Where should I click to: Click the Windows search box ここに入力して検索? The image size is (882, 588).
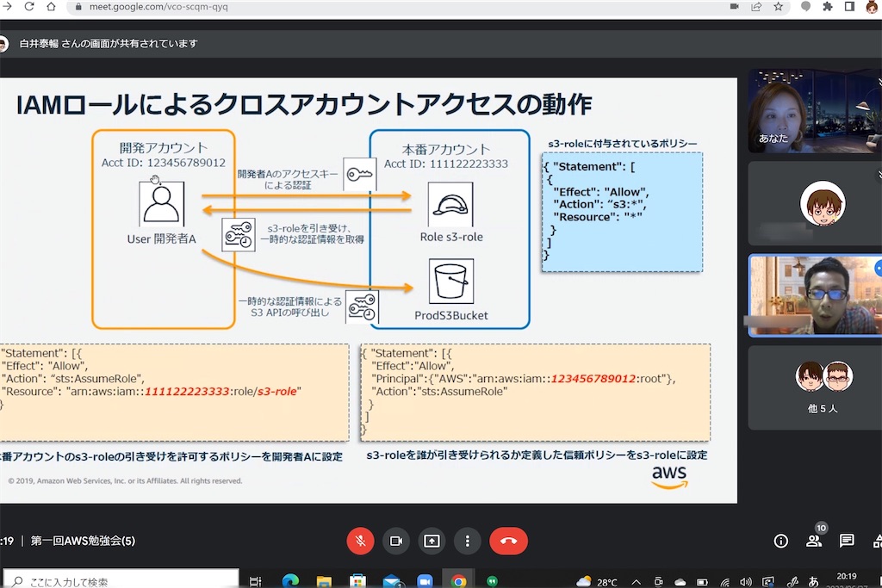click(121, 581)
